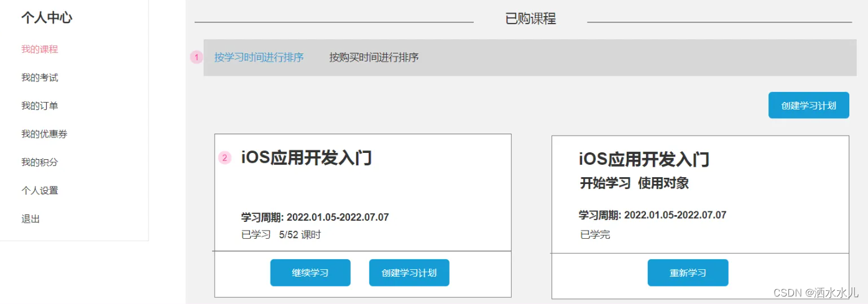868x304 pixels.
Task: Open 个人设置 from sidebar
Action: [40, 190]
